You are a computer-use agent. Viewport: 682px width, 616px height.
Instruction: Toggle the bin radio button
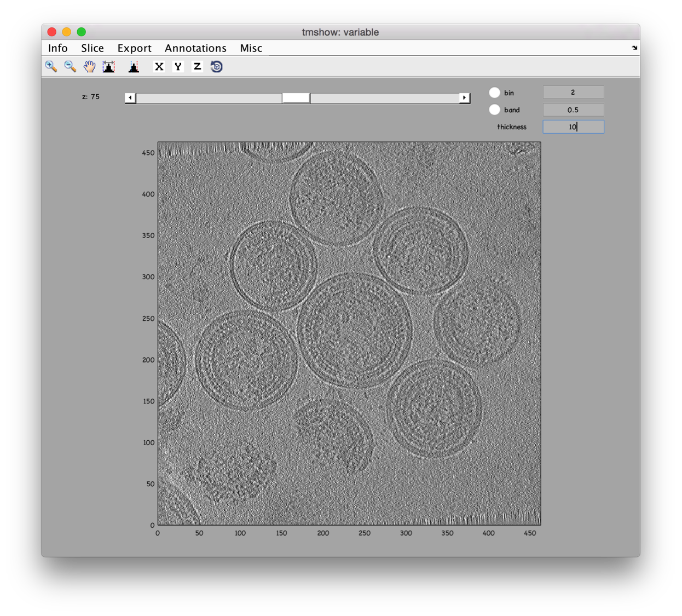click(494, 93)
